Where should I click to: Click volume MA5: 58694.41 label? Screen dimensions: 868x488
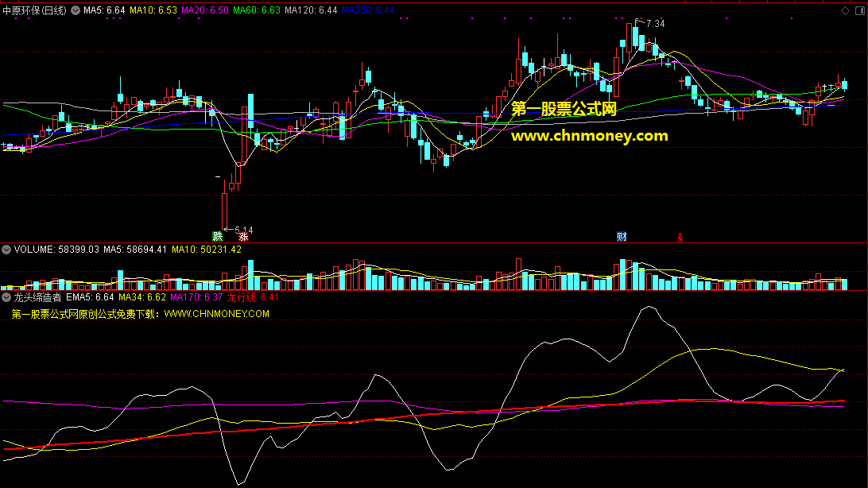click(135, 250)
